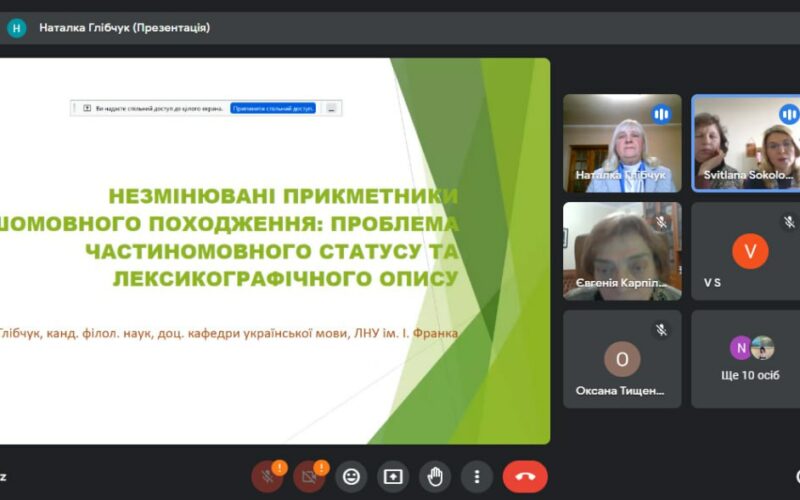Click the avatar next to Наталка Глібчук title

pos(17,28)
